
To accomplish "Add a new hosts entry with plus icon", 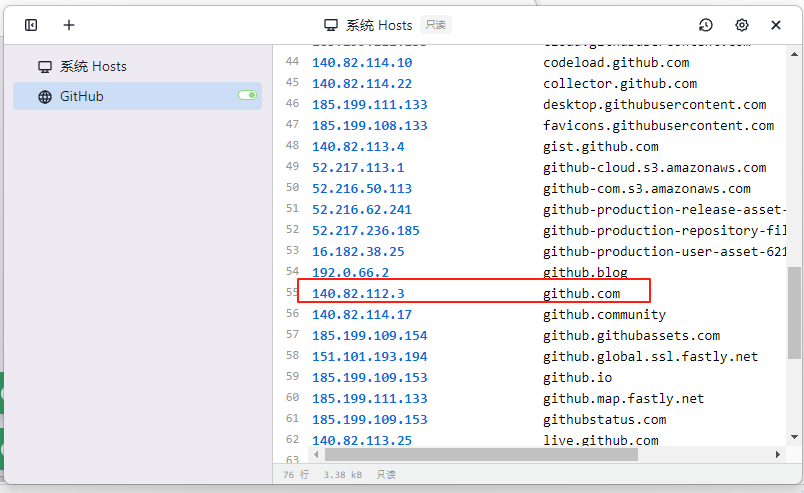I will coord(69,25).
